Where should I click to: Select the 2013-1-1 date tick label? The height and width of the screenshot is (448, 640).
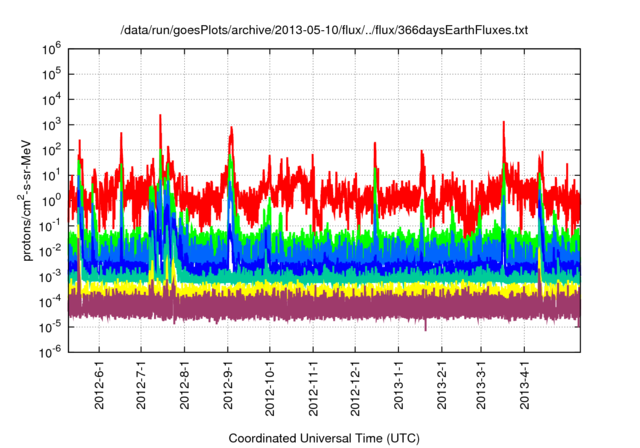pos(399,385)
